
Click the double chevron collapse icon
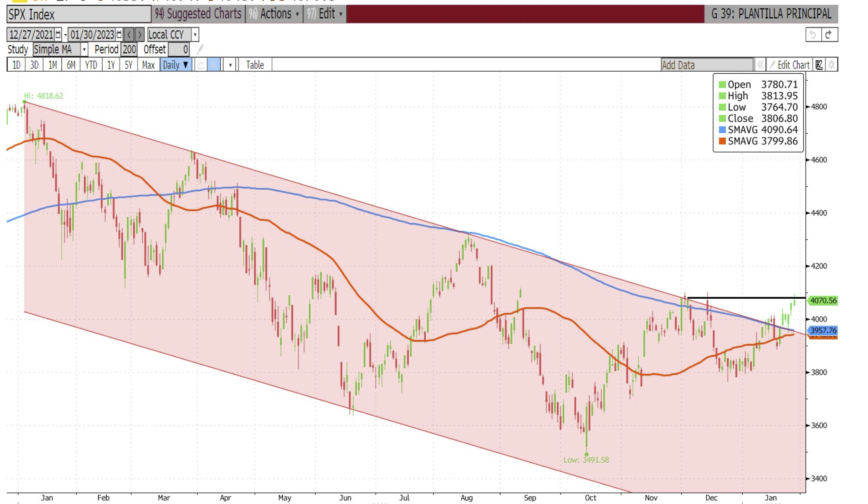tap(760, 65)
